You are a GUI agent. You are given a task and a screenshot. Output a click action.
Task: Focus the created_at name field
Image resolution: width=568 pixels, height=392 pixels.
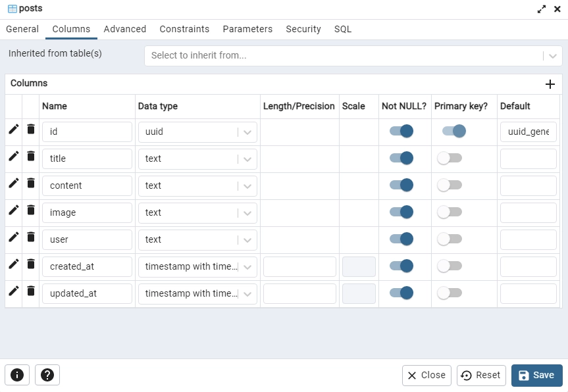tap(87, 267)
